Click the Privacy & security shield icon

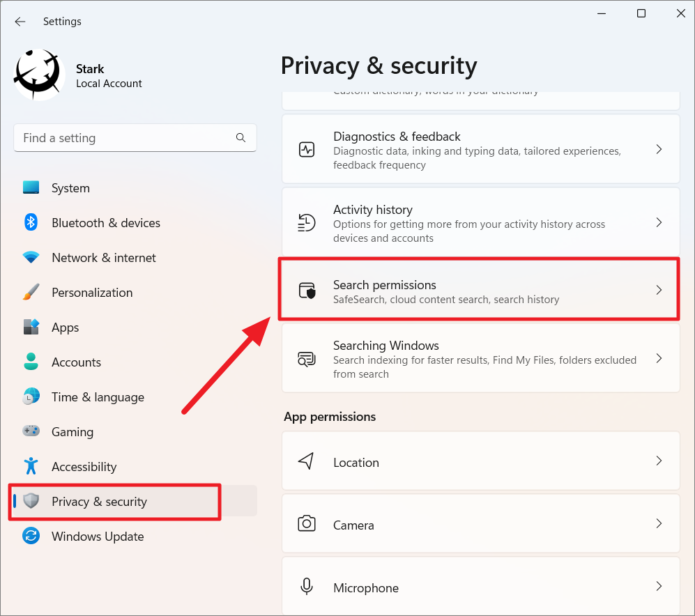click(31, 501)
